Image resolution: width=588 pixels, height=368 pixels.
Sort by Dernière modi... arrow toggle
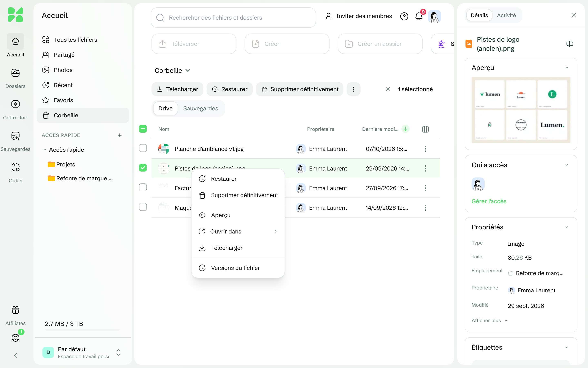click(405, 129)
